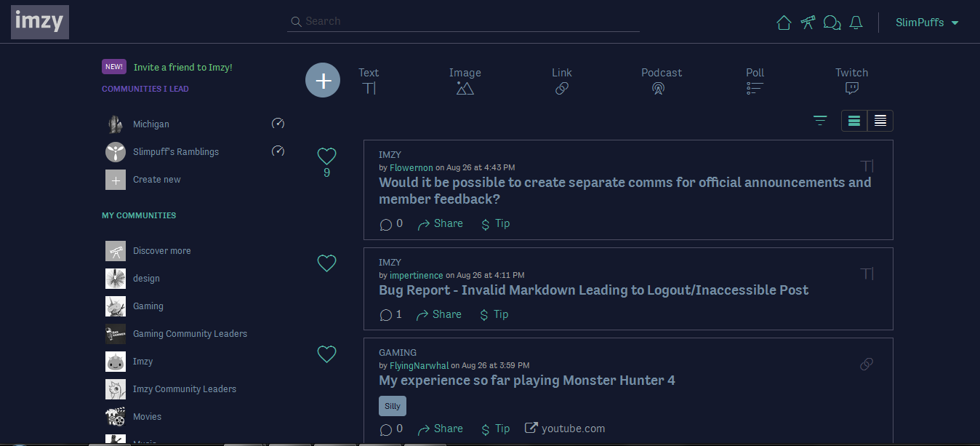Open comments on the announcements post
The height and width of the screenshot is (446, 980).
coord(391,224)
